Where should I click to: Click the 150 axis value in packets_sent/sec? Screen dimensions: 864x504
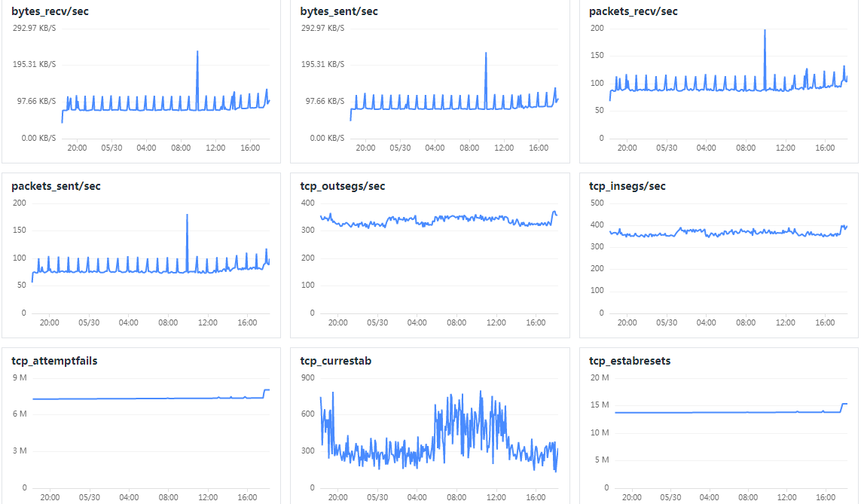(20, 231)
